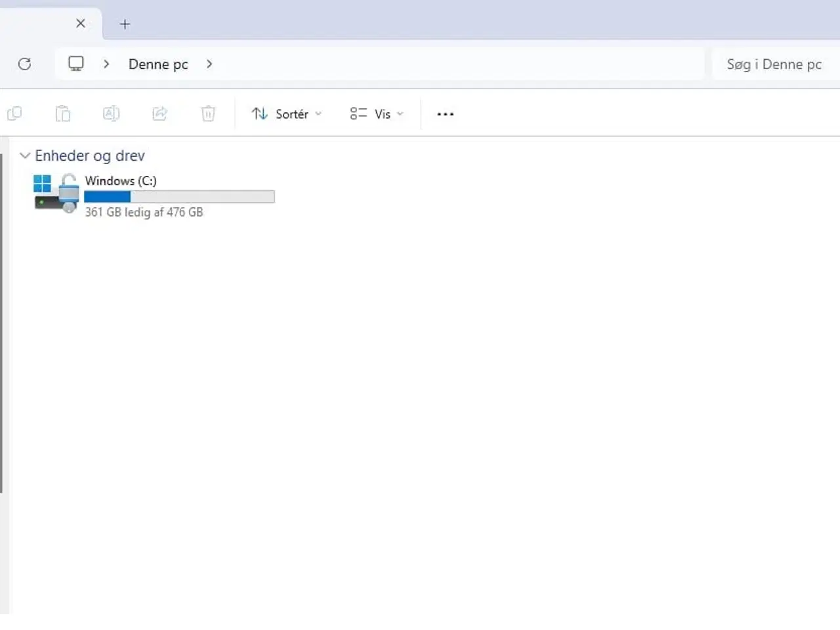Open the Vis view options dropdown
840x630 pixels.
coord(377,114)
